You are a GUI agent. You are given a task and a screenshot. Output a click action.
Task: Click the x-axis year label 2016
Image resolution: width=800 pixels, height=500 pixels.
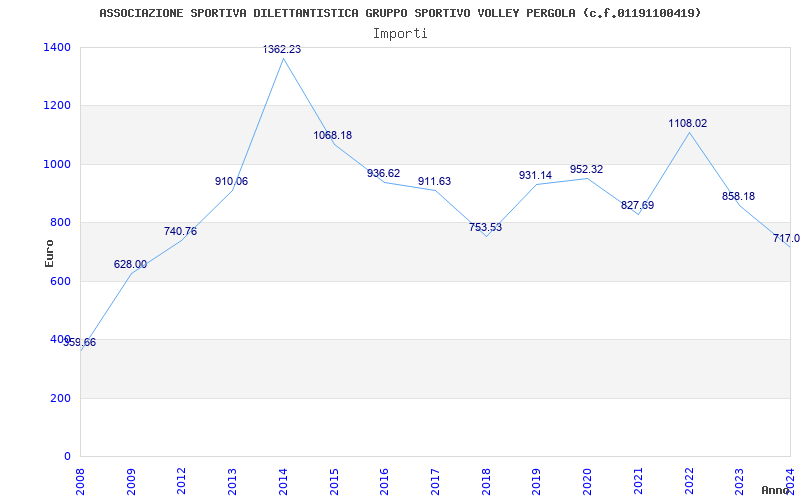point(385,481)
